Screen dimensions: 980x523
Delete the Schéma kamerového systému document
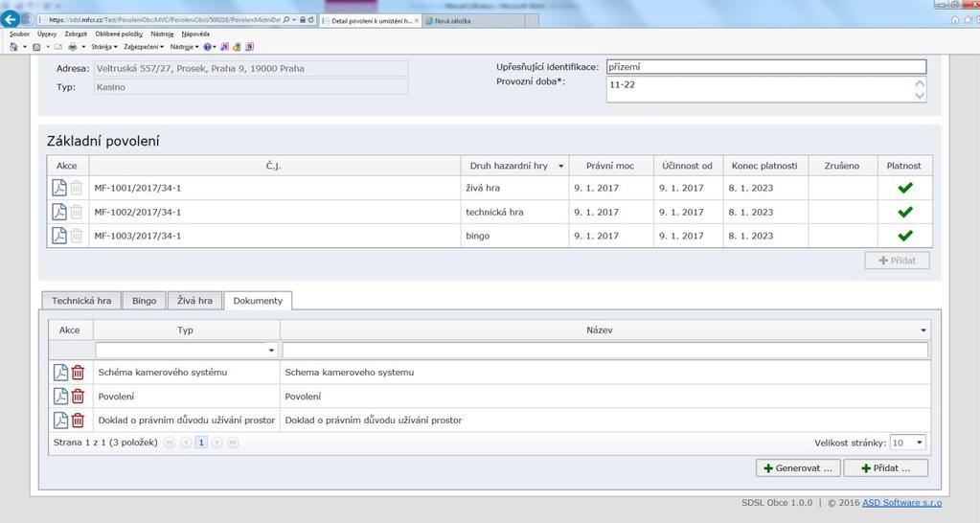pyautogui.click(x=78, y=373)
